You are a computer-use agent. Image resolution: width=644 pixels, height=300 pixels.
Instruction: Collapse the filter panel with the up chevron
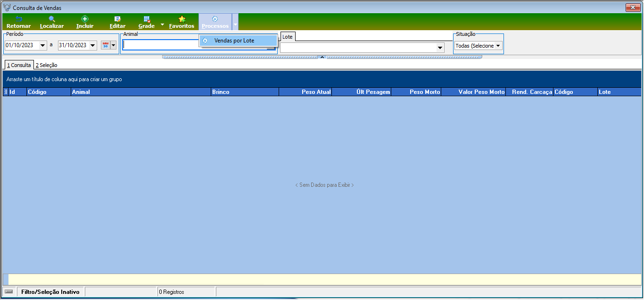tap(322, 57)
